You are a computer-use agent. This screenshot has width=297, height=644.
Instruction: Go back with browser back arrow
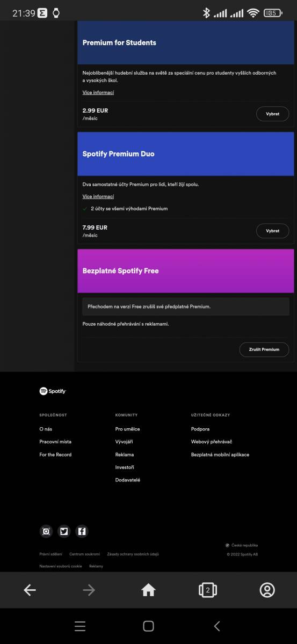click(30, 590)
